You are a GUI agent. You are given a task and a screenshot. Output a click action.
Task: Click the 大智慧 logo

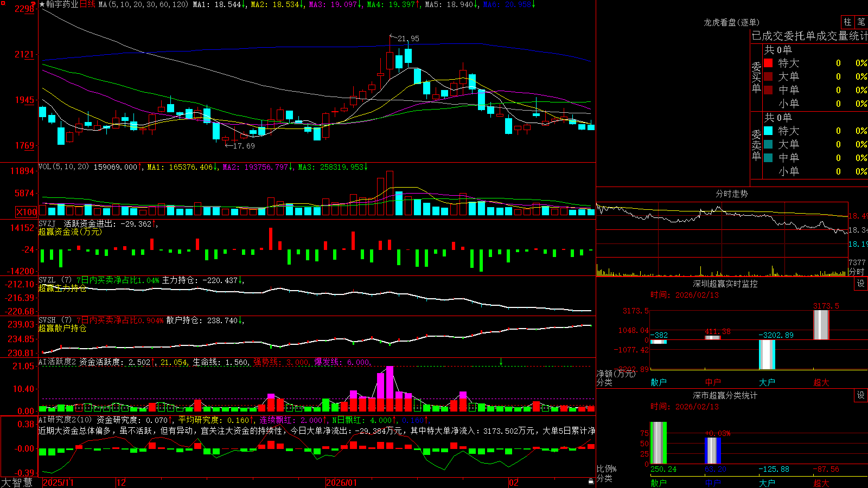17,483
